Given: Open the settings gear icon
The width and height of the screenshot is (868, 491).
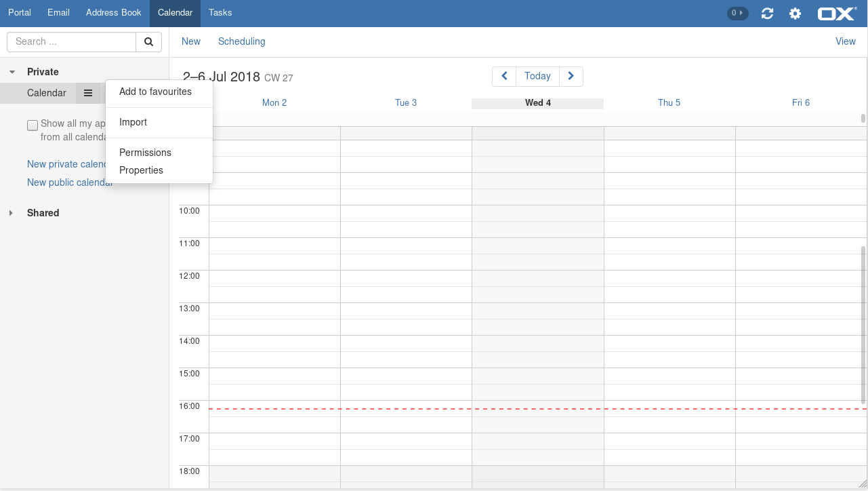Looking at the screenshot, I should [795, 14].
